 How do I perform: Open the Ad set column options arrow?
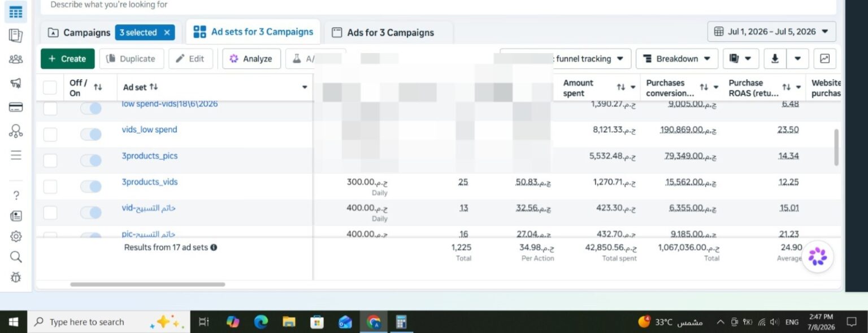pyautogui.click(x=305, y=88)
